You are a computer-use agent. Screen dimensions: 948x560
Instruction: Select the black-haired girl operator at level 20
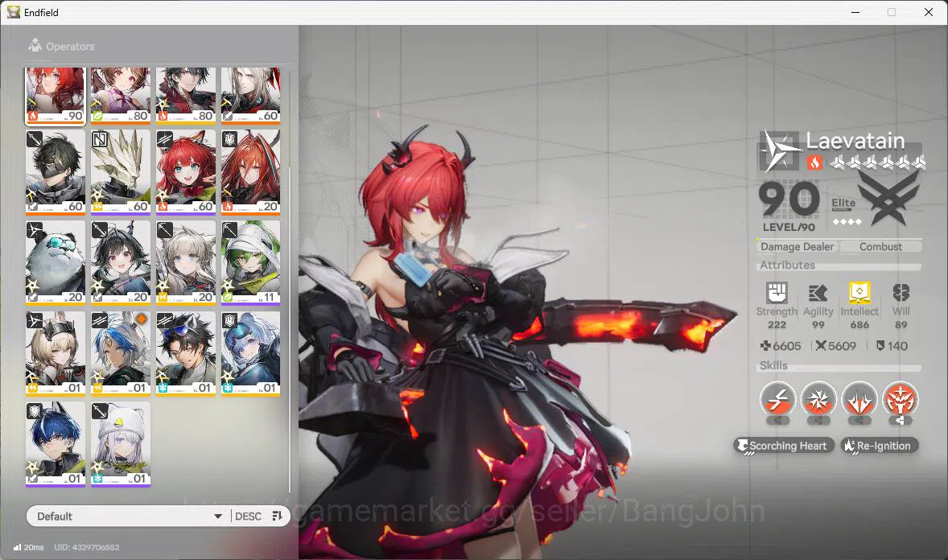point(121,262)
